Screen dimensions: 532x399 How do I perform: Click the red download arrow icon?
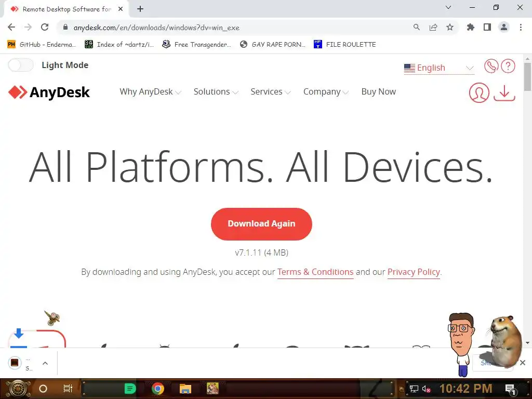(504, 92)
